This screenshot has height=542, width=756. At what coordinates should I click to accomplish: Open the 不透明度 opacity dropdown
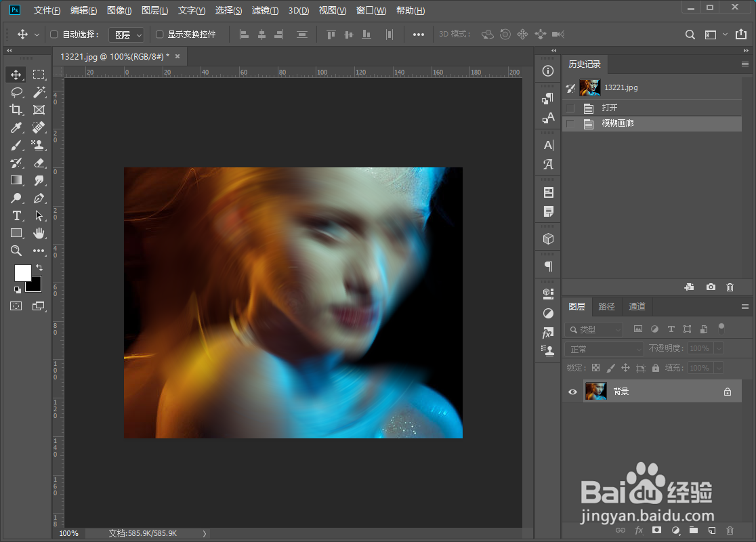click(719, 348)
